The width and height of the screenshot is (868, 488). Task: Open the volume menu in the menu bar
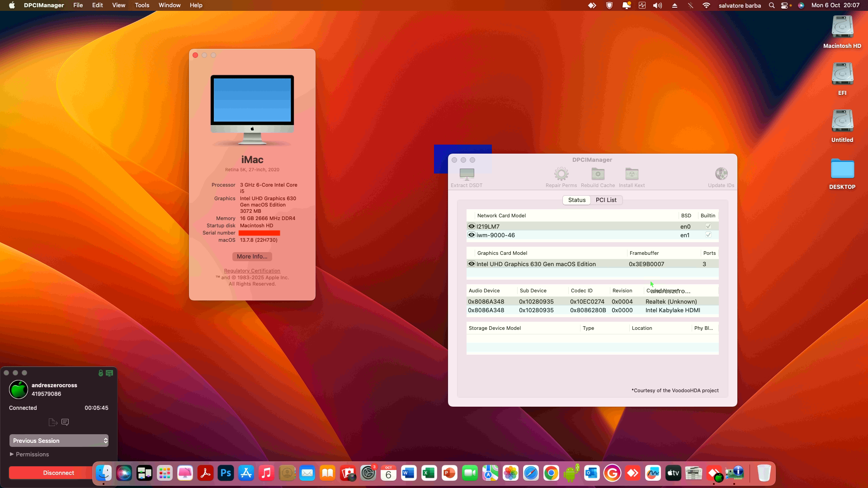pos(657,5)
